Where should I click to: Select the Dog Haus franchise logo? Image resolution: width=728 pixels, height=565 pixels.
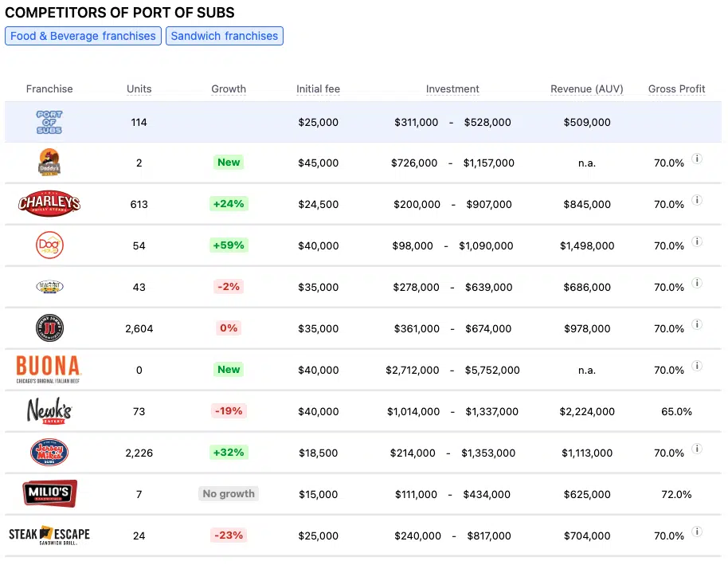pos(49,245)
